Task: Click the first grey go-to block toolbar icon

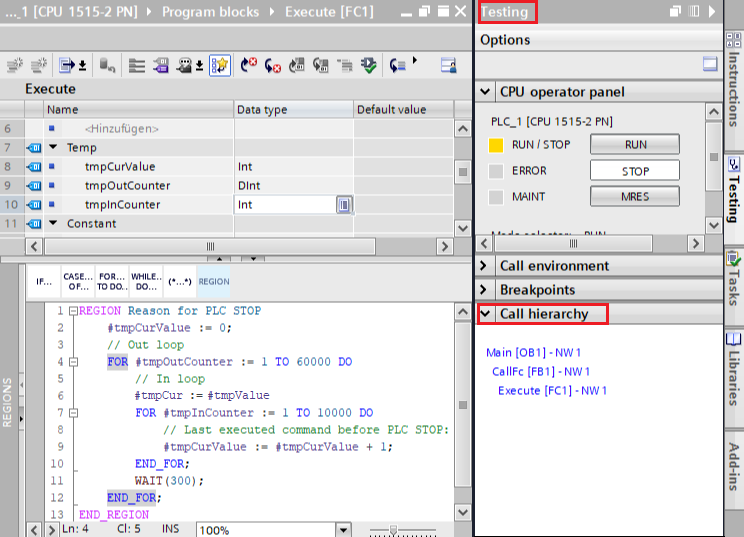Action: point(297,65)
